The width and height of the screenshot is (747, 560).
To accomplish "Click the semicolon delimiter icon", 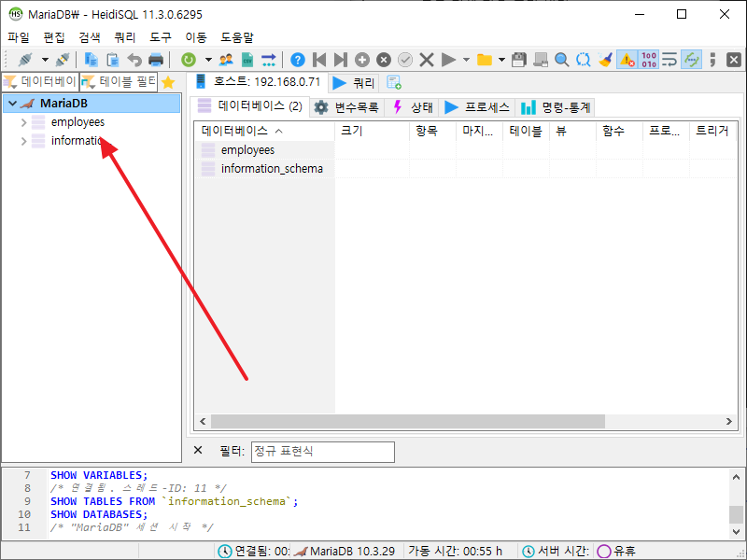I will pyautogui.click(x=712, y=60).
